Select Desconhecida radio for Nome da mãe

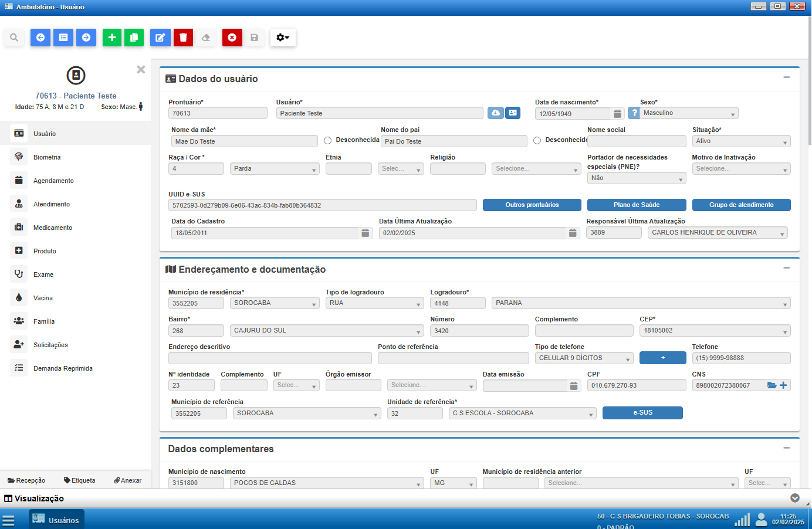[328, 141]
